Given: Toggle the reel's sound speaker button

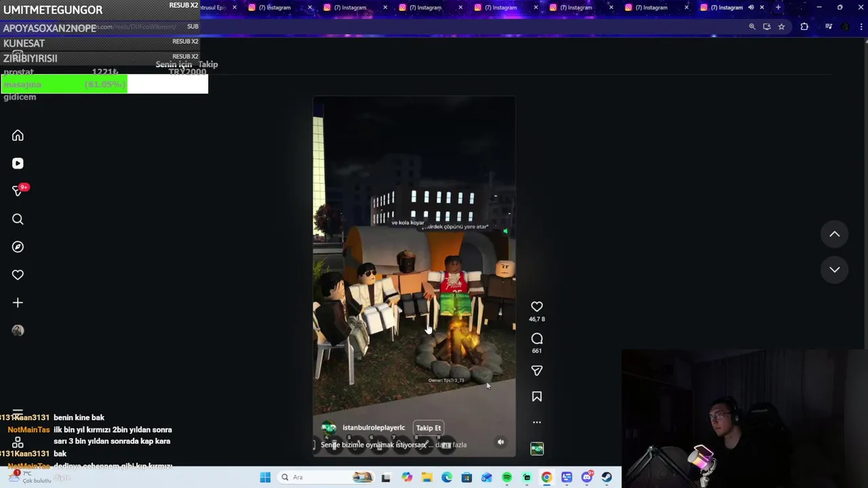Looking at the screenshot, I should tap(500, 442).
